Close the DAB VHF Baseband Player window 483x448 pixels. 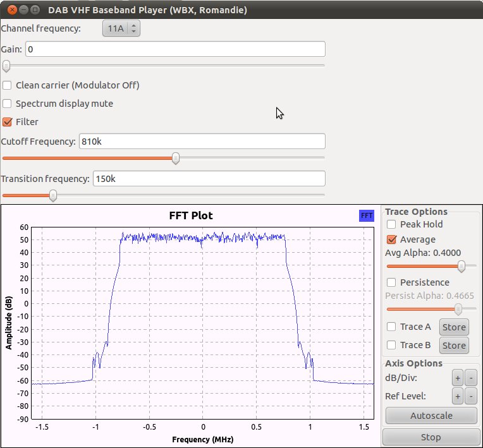[x=12, y=10]
